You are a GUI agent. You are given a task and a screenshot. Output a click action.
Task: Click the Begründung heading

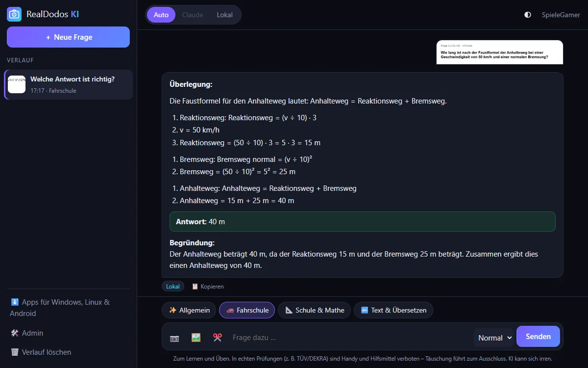pyautogui.click(x=192, y=242)
